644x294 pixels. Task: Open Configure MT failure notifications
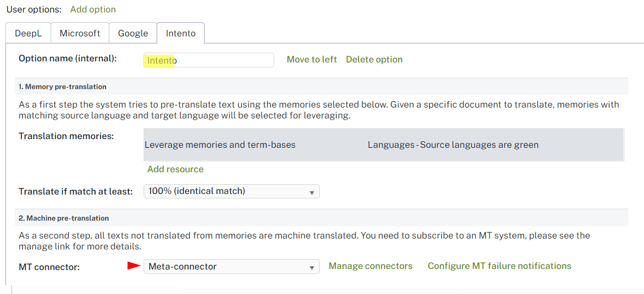click(x=499, y=266)
